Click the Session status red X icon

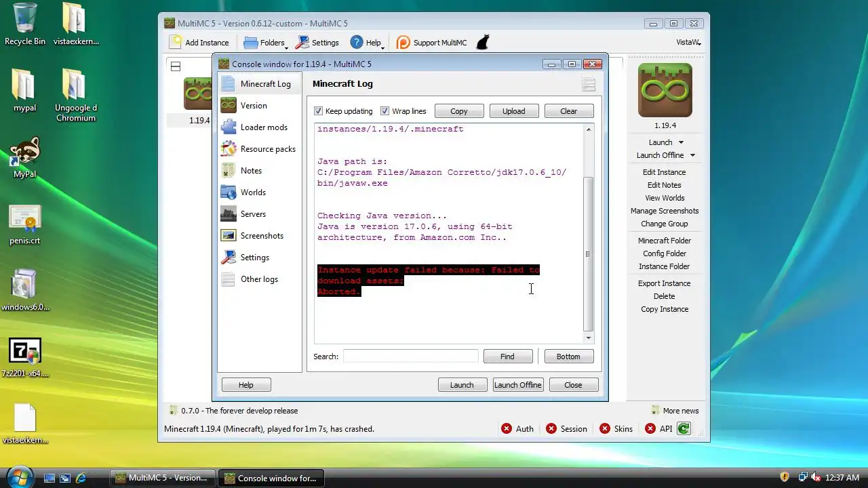551,428
